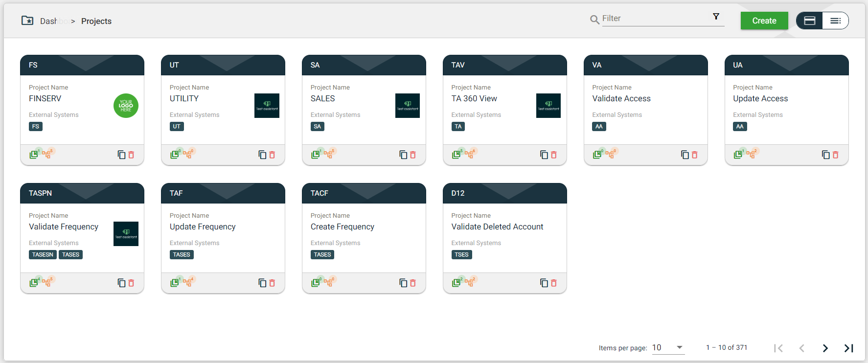Open the Validate Frequency project logo thumbnail
The height and width of the screenshot is (363, 868).
coord(126,234)
